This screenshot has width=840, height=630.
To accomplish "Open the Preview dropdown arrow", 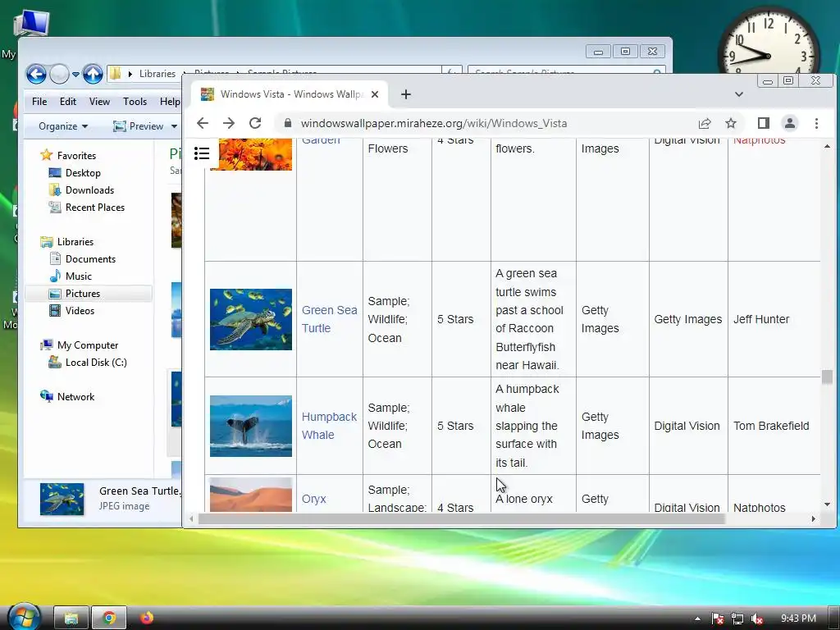I will pyautogui.click(x=174, y=126).
